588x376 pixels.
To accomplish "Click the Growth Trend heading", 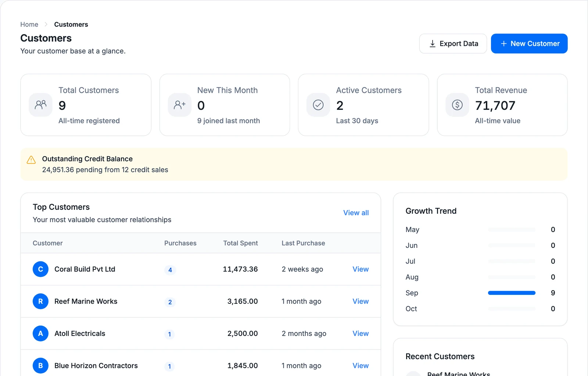I will click(x=431, y=211).
